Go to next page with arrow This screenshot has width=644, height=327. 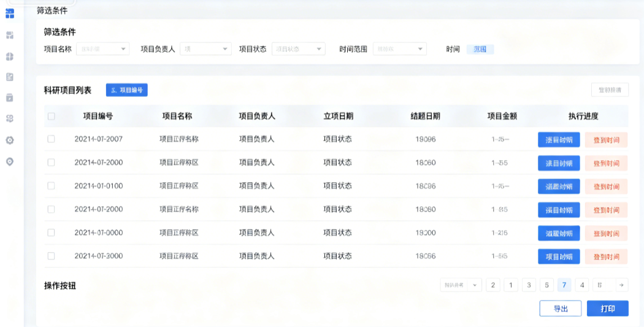(621, 285)
